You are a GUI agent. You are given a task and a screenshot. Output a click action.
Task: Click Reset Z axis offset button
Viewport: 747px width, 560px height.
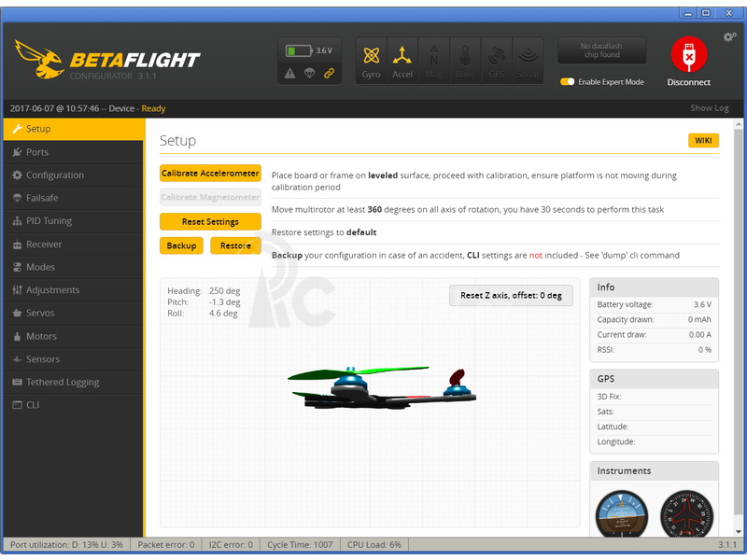[511, 295]
